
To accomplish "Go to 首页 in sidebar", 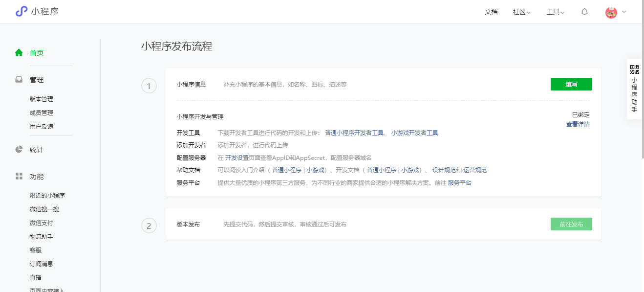I will point(37,53).
